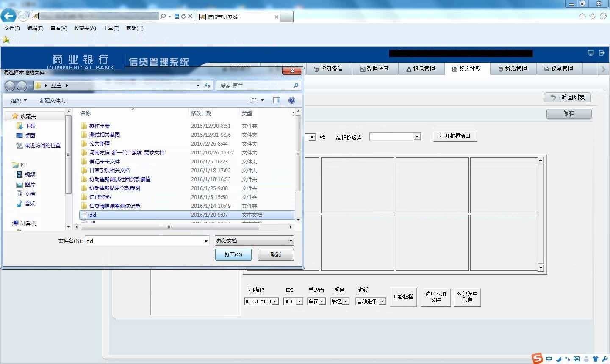The image size is (610, 364).
Task: Click the add-to-favorites star icon in favorites bar
Action: click(x=6, y=40)
